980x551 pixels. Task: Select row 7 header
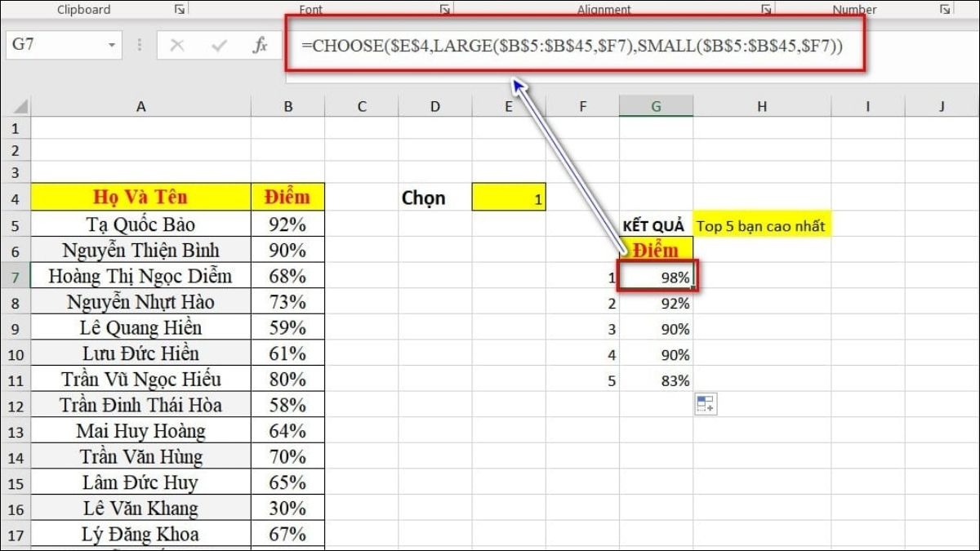pos(16,276)
